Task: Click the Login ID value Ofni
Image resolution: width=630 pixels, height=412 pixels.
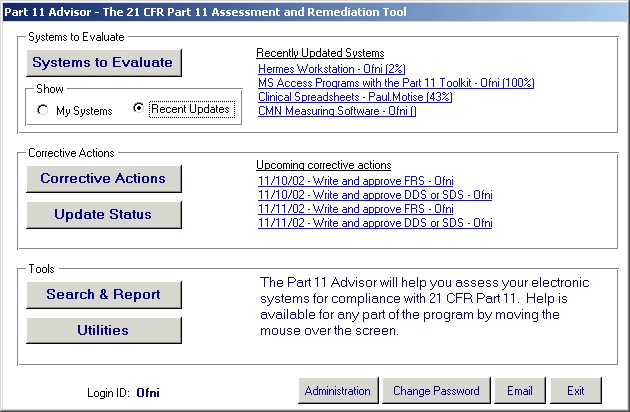Action: point(148,393)
